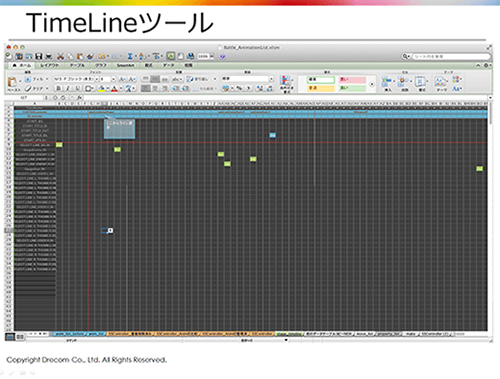The height and width of the screenshot is (379, 500).
Task: Click the Percent style button
Action: [x=239, y=88]
